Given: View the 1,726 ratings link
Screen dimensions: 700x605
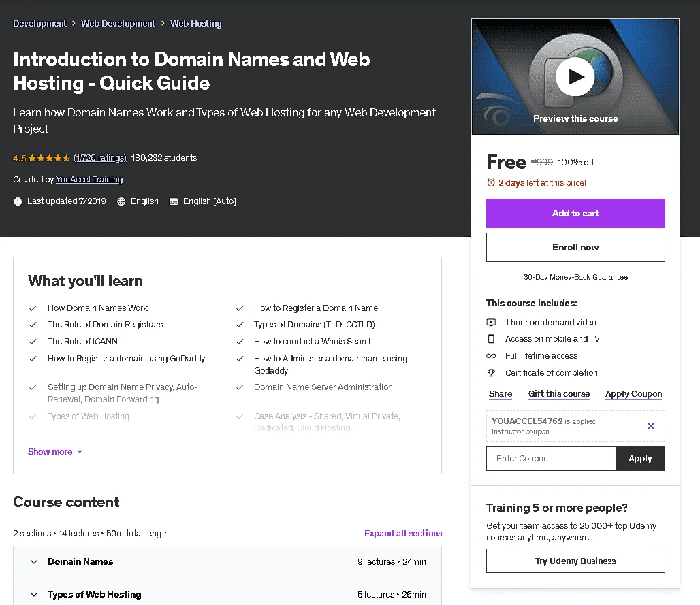Looking at the screenshot, I should (100, 158).
